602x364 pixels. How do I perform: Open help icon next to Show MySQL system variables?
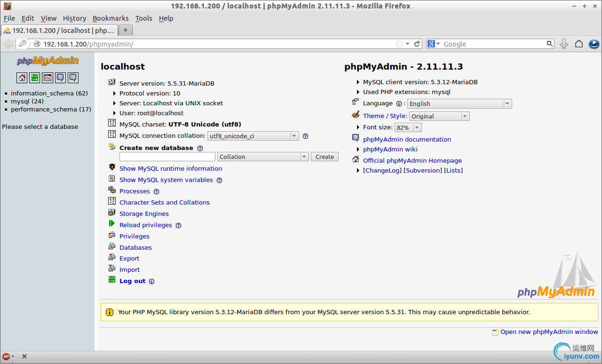(219, 180)
